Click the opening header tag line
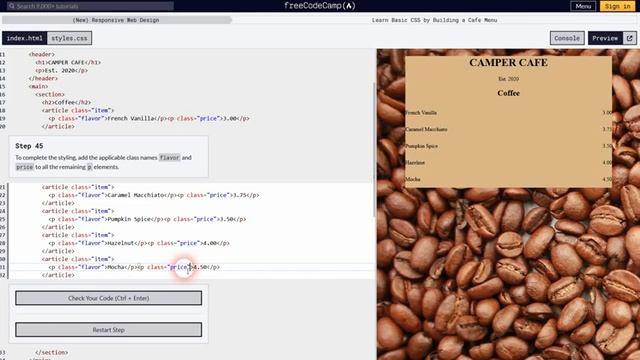The width and height of the screenshot is (640, 360). pos(42,54)
